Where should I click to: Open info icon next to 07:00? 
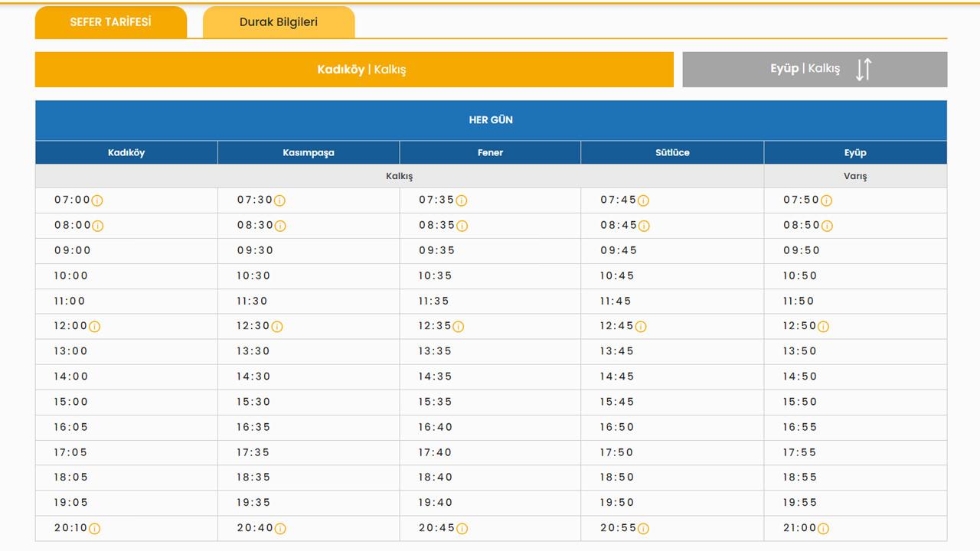click(x=97, y=201)
